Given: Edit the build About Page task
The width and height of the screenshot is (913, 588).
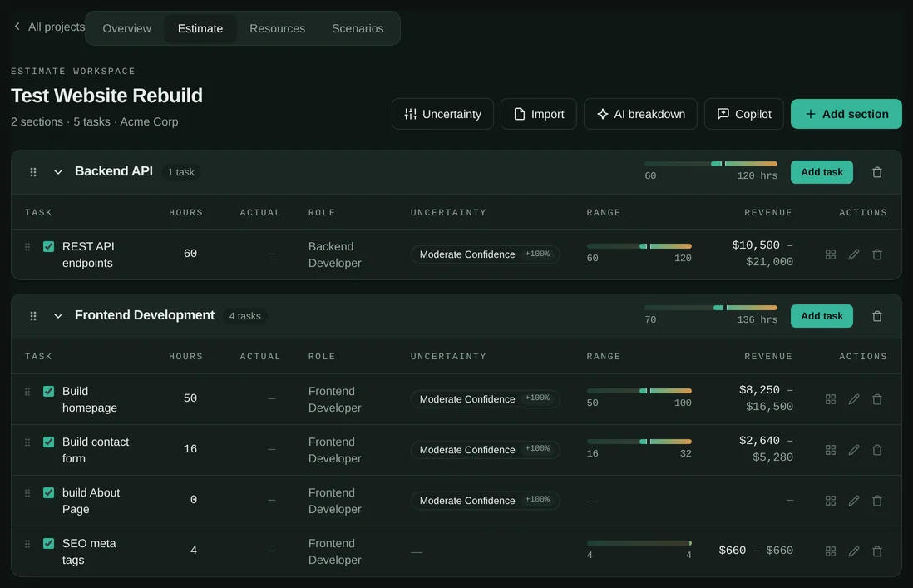Looking at the screenshot, I should tap(854, 501).
